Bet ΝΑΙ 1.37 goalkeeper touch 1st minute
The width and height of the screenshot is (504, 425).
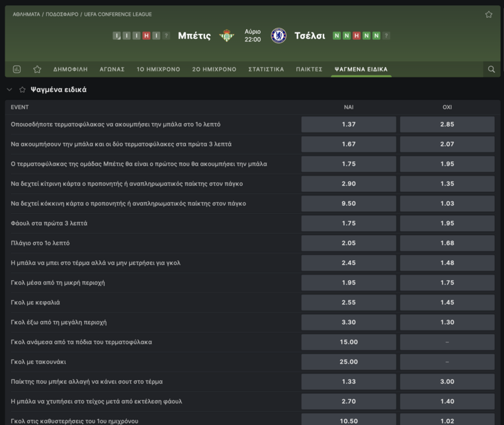pos(349,124)
